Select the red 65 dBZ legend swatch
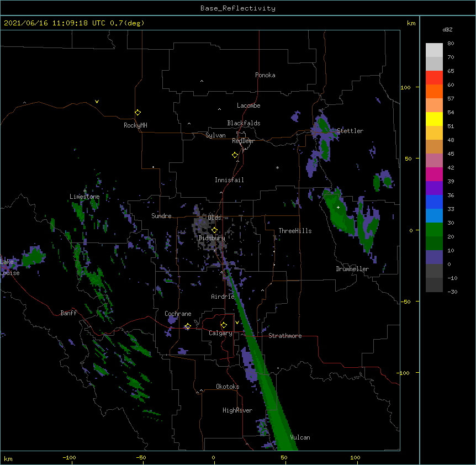 [x=434, y=77]
